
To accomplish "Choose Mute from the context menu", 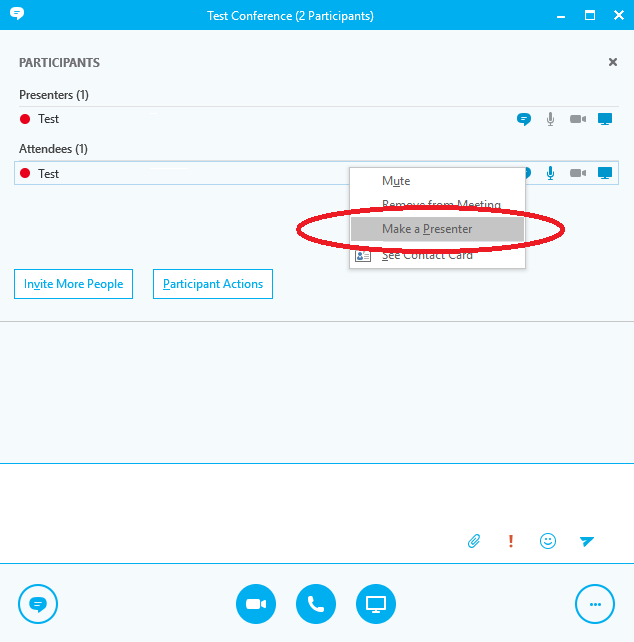I will [396, 181].
